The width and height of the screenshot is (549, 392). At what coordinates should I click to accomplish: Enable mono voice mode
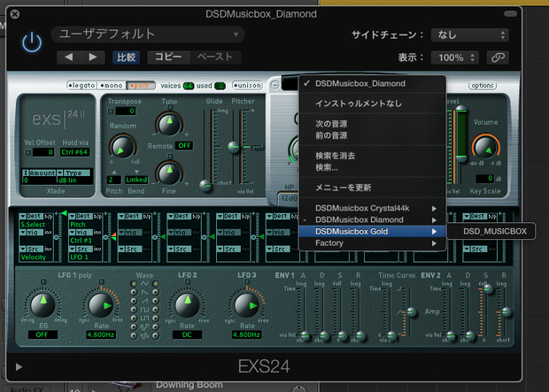pos(112,86)
